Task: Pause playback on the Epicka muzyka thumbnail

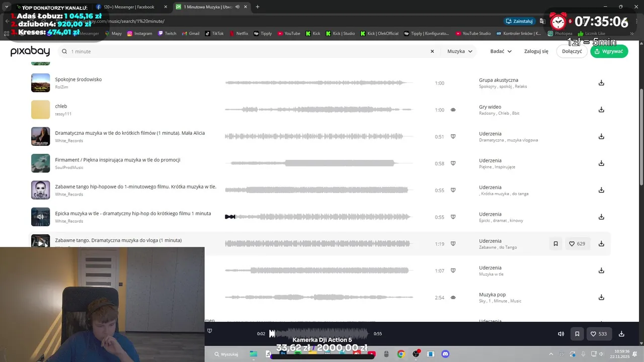Action: 41,217
